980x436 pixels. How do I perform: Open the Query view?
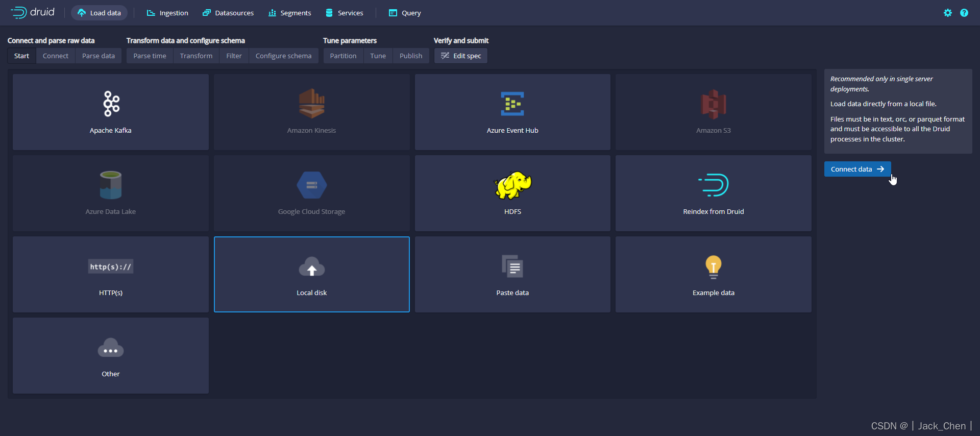405,13
